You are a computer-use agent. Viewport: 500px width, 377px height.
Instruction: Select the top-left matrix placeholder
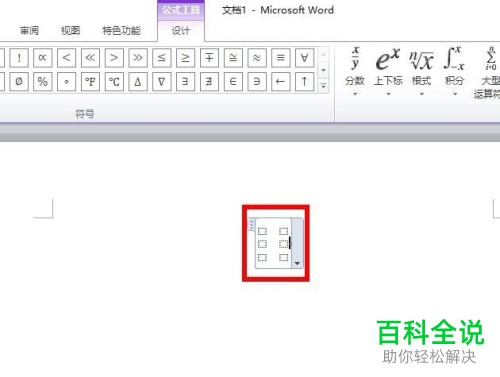tap(262, 231)
